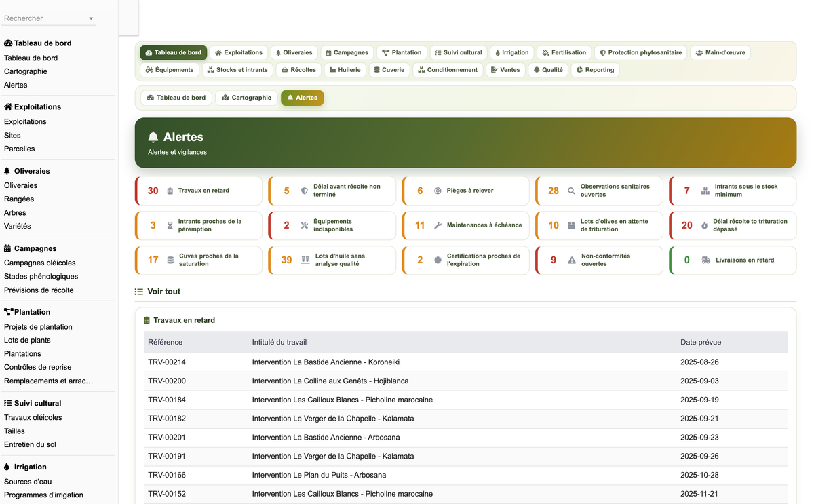Click clipboard icon on Travaux en retard card
Screen dimensions: 814x504
pyautogui.click(x=170, y=191)
